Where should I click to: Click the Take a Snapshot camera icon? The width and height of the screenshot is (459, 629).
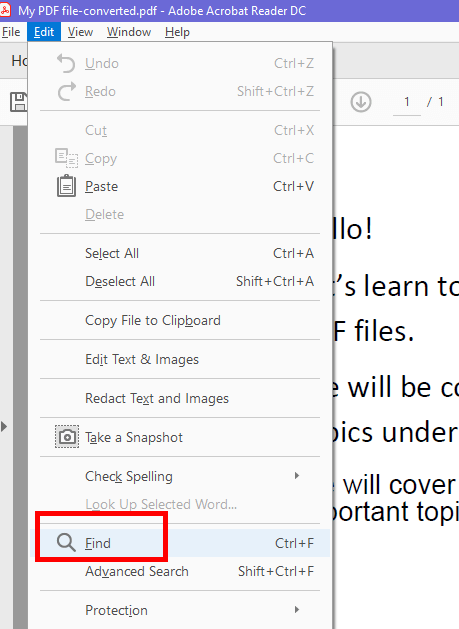[x=67, y=437]
